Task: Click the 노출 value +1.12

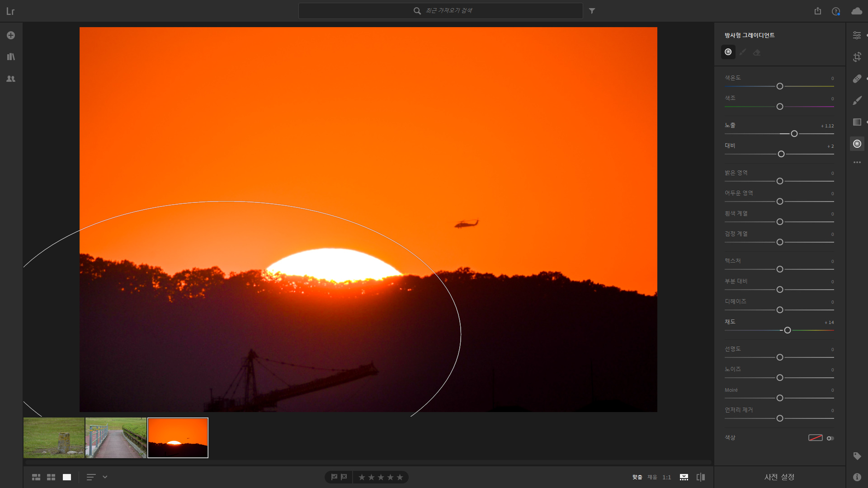Action: pos(827,126)
